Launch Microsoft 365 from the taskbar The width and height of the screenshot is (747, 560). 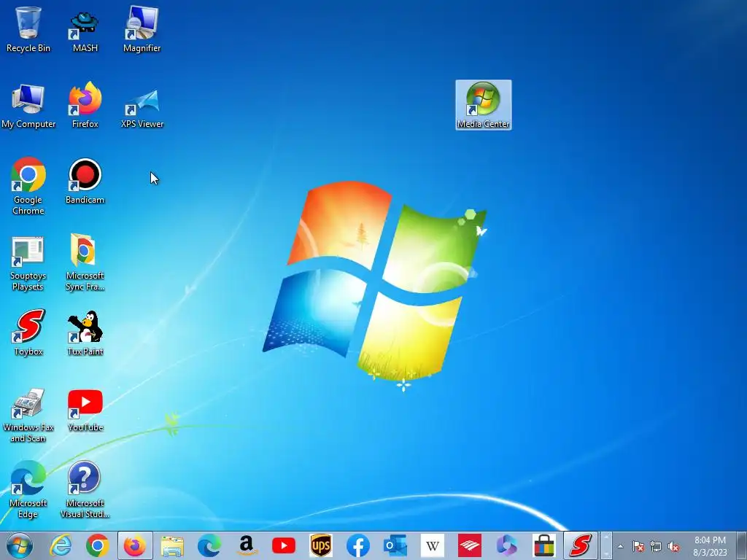tap(506, 545)
